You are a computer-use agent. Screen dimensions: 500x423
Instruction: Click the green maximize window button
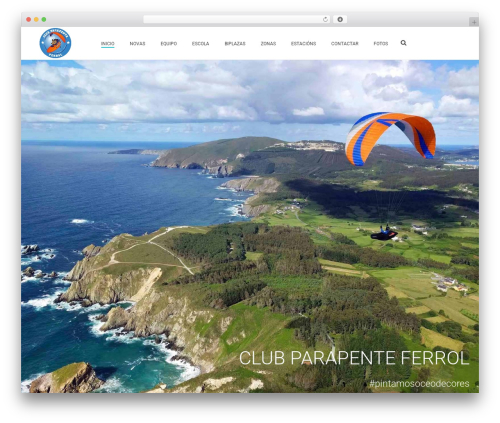pyautogui.click(x=44, y=20)
